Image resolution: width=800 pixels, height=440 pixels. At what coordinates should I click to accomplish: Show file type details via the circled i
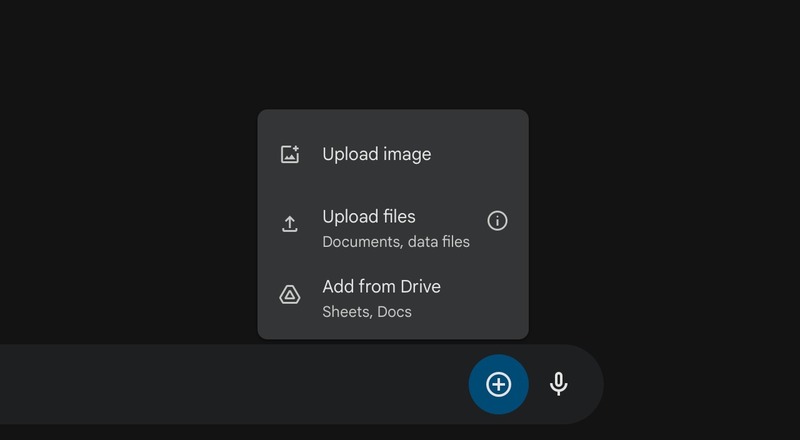pos(497,221)
